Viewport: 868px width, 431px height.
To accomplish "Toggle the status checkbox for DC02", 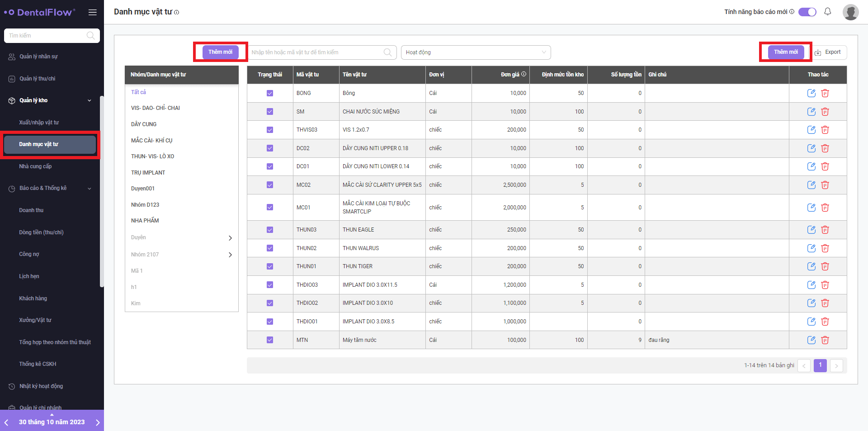I will pyautogui.click(x=270, y=148).
